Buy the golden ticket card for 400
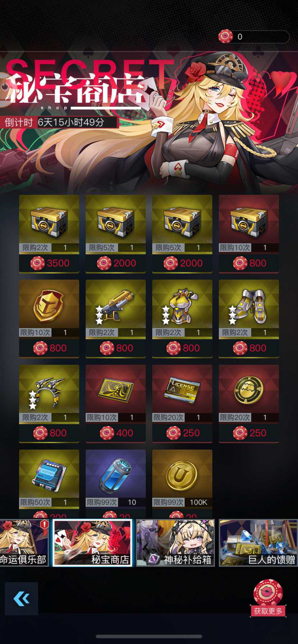 point(115,403)
